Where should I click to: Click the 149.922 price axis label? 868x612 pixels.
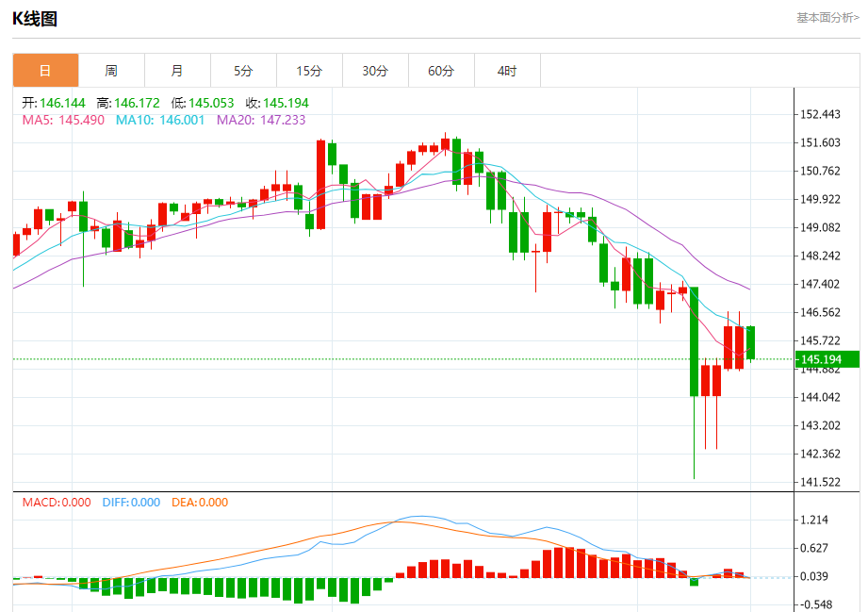[820, 199]
